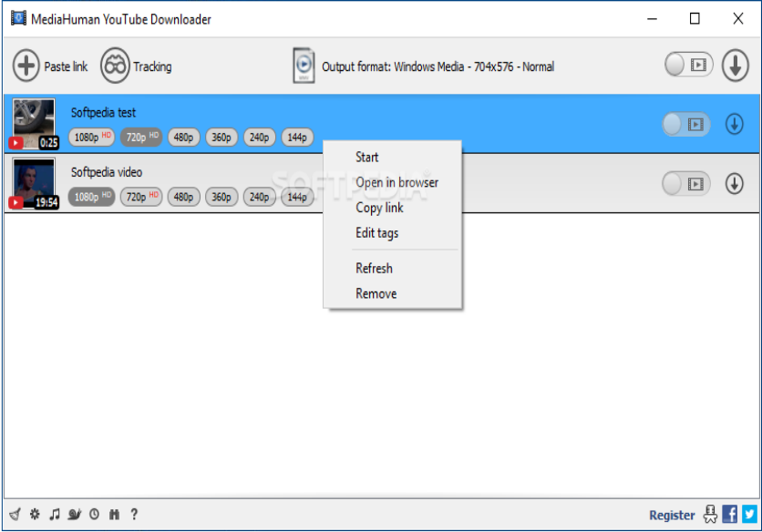The image size is (762, 532).
Task: Download the Softpedia test video
Action: (735, 124)
